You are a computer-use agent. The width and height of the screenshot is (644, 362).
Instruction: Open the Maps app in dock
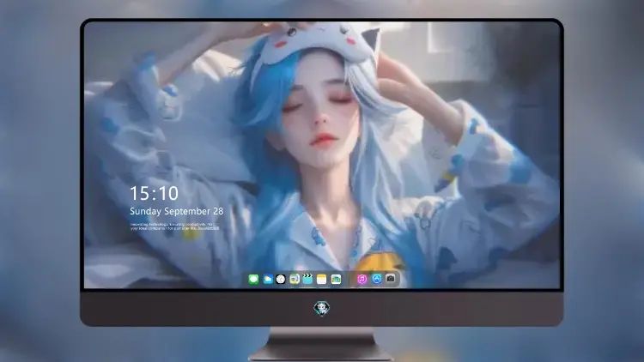pos(336,280)
